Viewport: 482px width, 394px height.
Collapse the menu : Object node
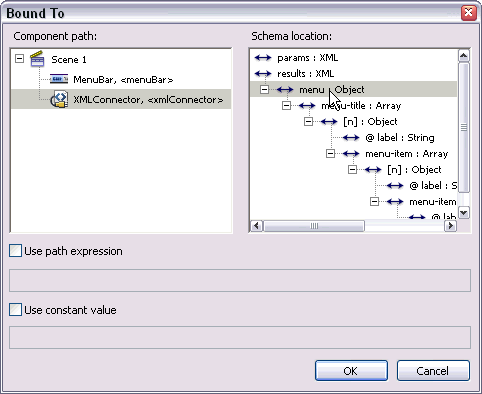(x=264, y=89)
